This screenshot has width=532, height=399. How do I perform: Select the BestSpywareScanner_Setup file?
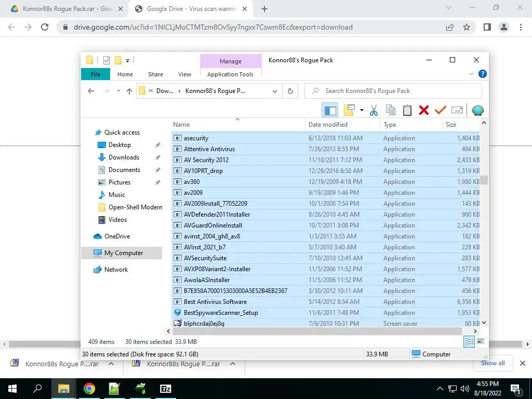click(x=325, y=312)
